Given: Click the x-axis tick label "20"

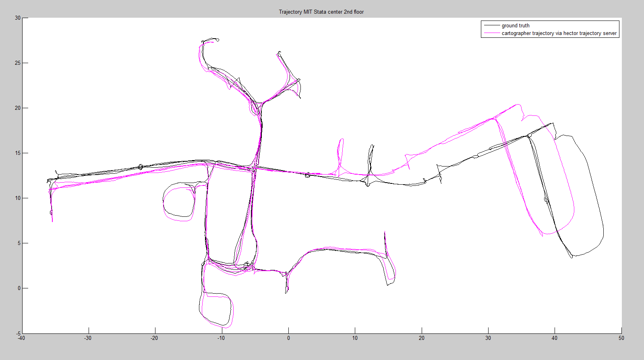Looking at the screenshot, I should pyautogui.click(x=421, y=338).
